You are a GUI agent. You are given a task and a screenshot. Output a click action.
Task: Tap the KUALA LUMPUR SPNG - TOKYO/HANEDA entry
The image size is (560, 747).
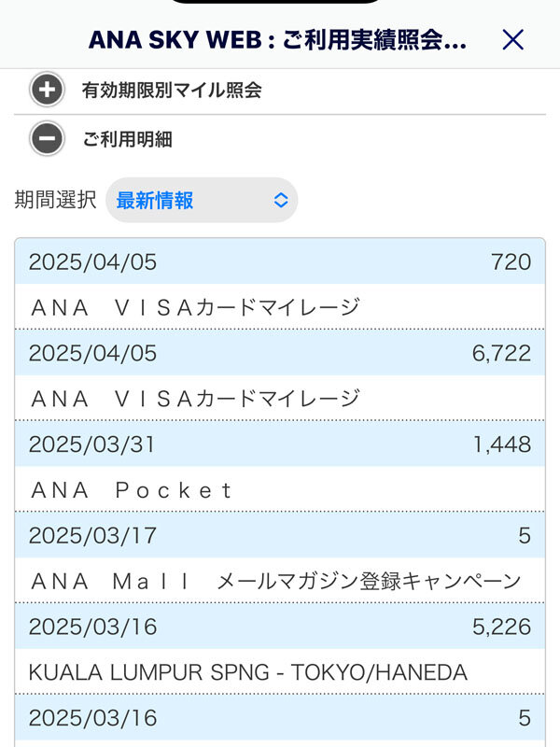point(247,672)
